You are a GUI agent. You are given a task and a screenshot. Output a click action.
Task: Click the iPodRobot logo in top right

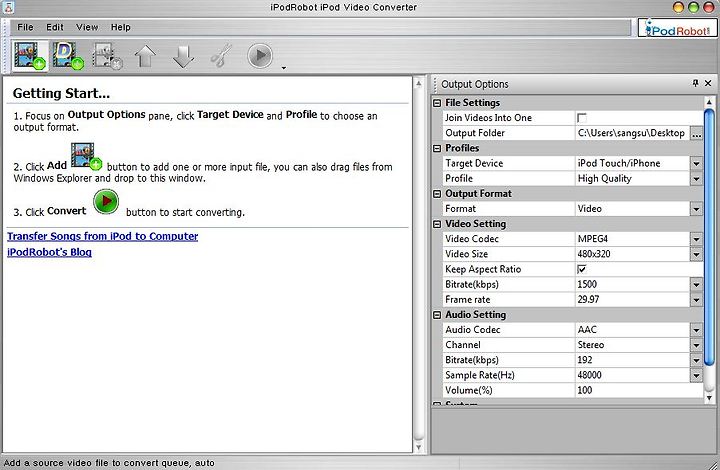(677, 28)
